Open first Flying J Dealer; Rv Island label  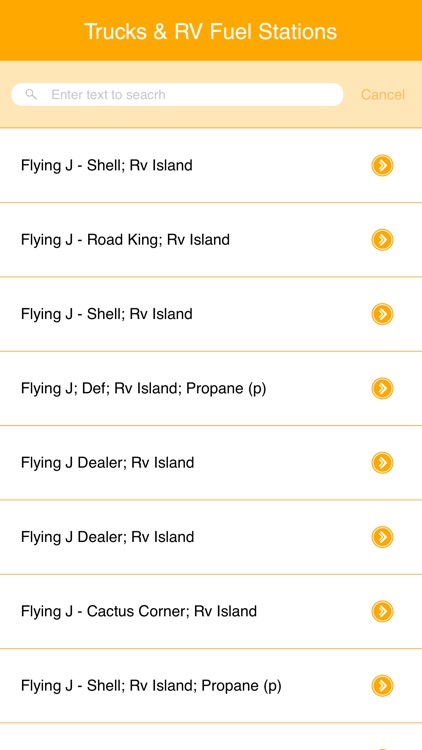tap(108, 463)
